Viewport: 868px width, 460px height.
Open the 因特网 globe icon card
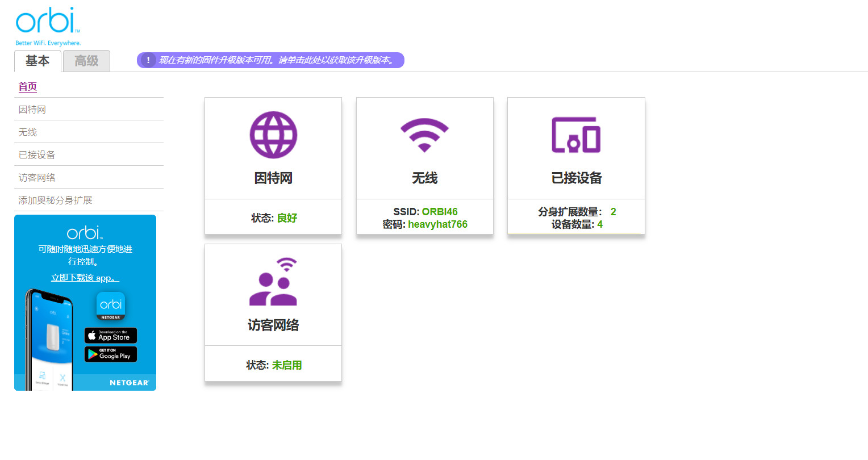(273, 135)
